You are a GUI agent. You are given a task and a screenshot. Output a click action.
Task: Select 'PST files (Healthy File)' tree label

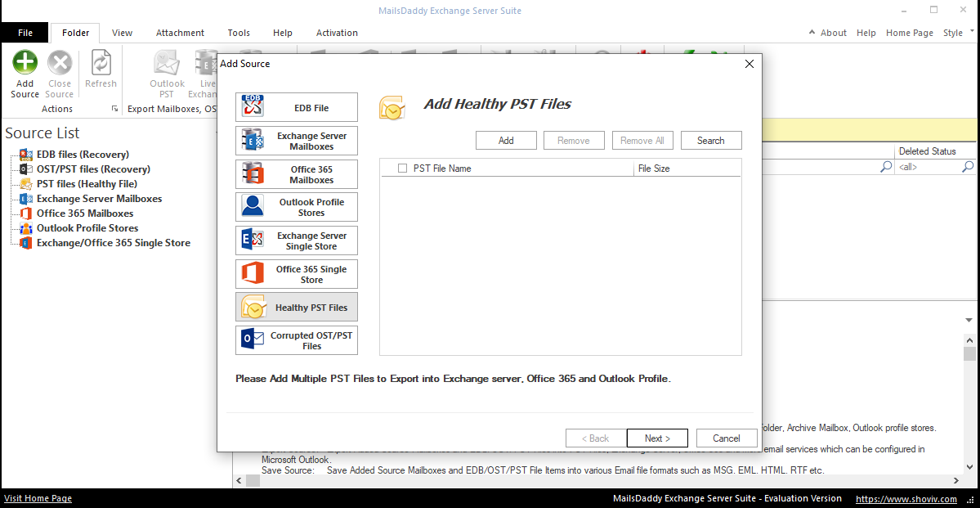pyautogui.click(x=87, y=184)
